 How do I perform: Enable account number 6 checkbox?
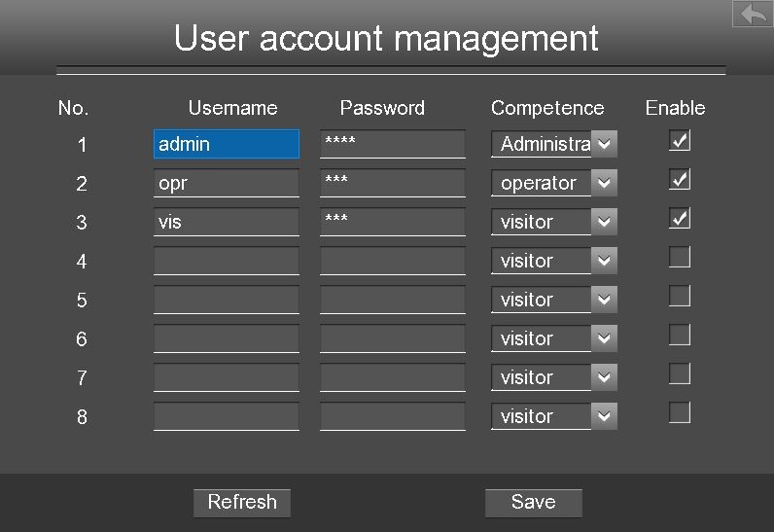(x=680, y=336)
